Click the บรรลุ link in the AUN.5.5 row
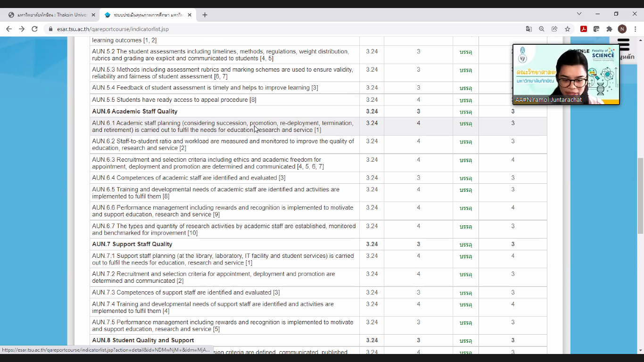This screenshot has width=644, height=362. (465, 99)
